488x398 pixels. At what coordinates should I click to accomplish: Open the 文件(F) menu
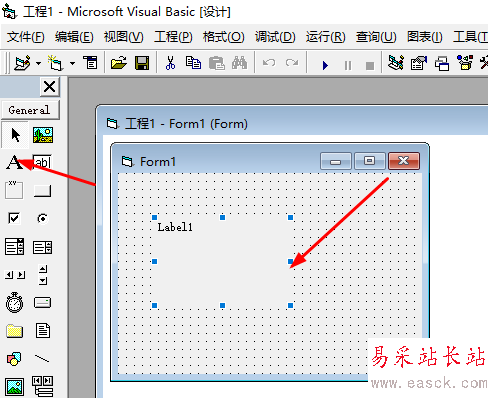coord(26,37)
